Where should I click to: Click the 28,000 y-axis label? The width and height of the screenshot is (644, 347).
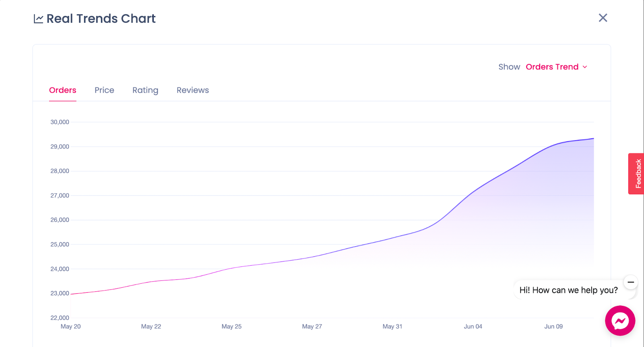click(x=60, y=171)
